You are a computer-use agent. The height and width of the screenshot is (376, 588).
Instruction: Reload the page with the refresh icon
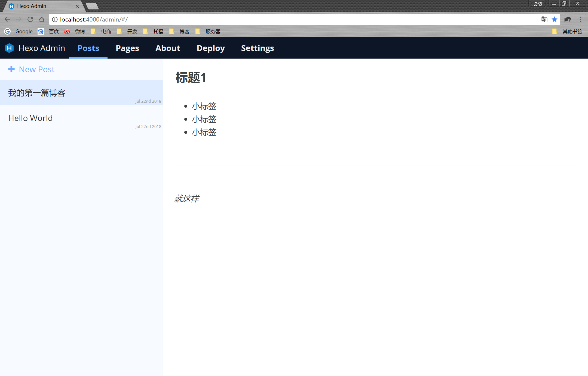coord(30,19)
